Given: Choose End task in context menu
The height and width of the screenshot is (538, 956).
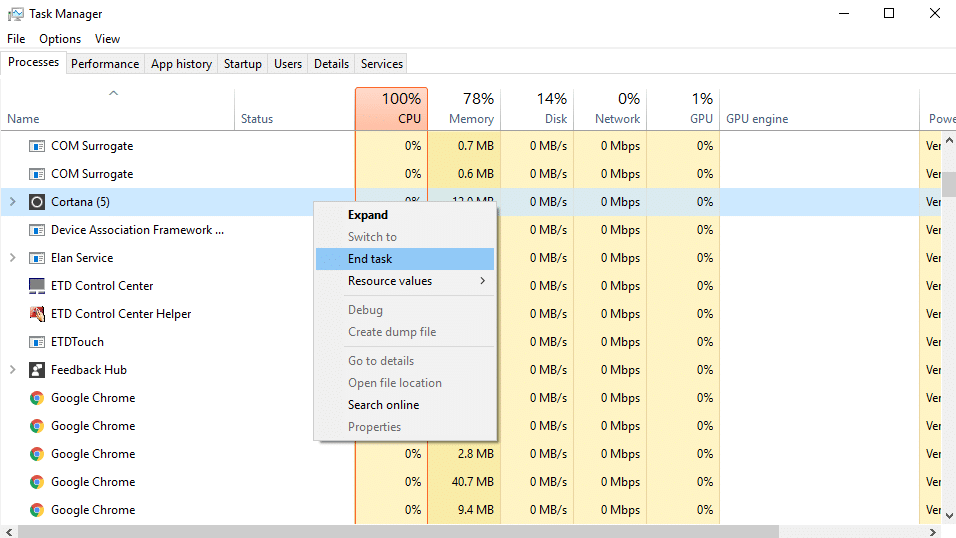Looking at the screenshot, I should [405, 259].
